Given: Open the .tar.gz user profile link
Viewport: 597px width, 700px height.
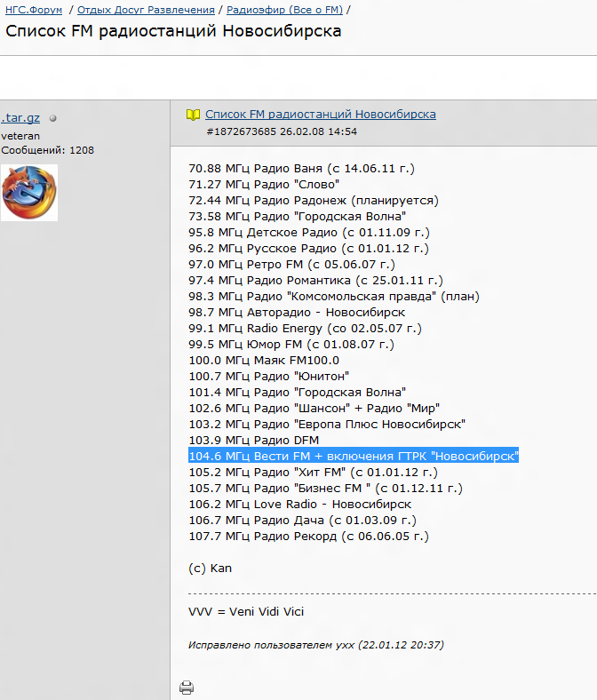Looking at the screenshot, I should [20, 118].
